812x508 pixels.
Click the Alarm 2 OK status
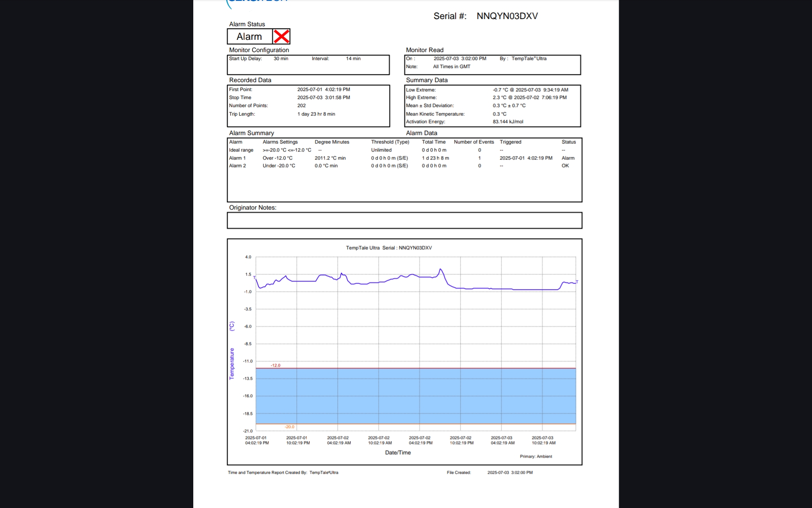point(565,166)
